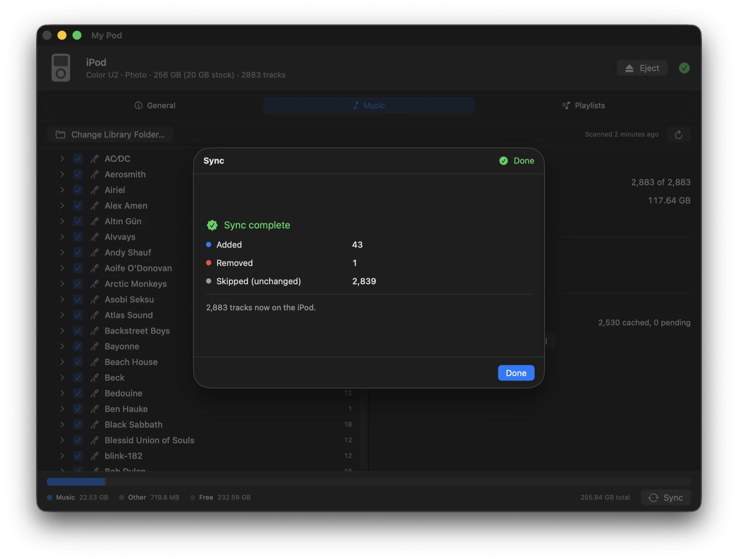738x560 pixels.
Task: Click the artist icon beside Ben Hauke
Action: pyautogui.click(x=95, y=409)
